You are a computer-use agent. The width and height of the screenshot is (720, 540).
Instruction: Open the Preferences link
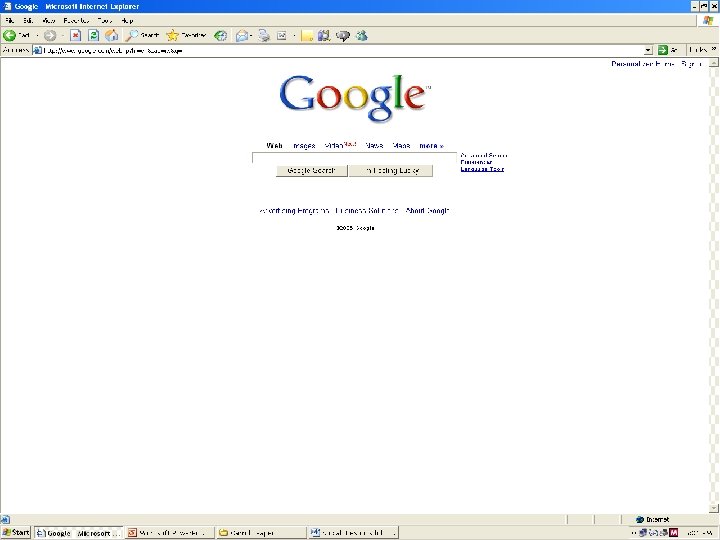(x=476, y=162)
